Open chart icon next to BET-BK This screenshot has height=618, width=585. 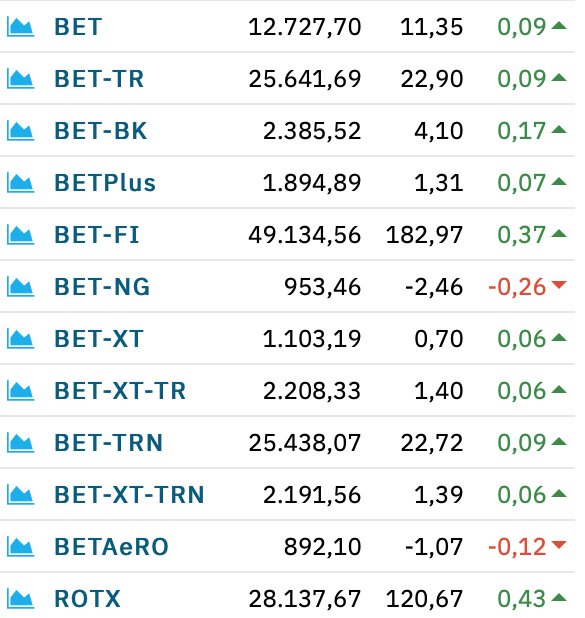(21, 131)
